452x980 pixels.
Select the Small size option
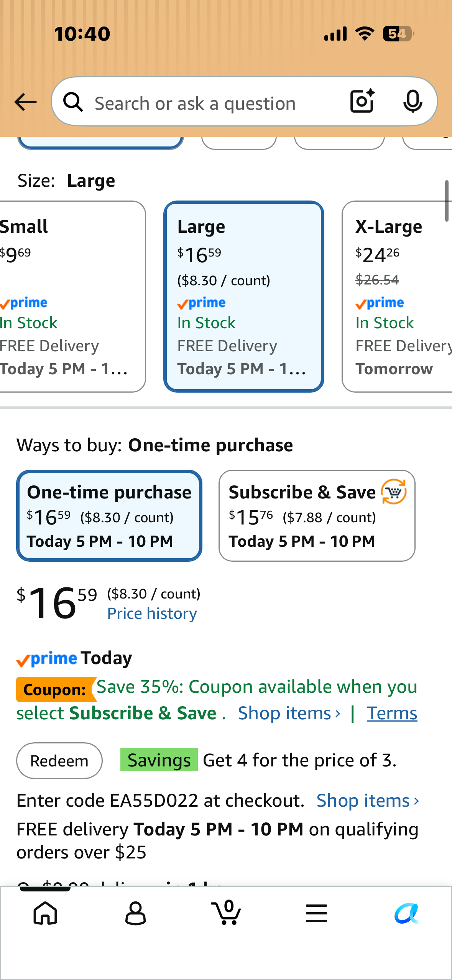[x=71, y=296]
